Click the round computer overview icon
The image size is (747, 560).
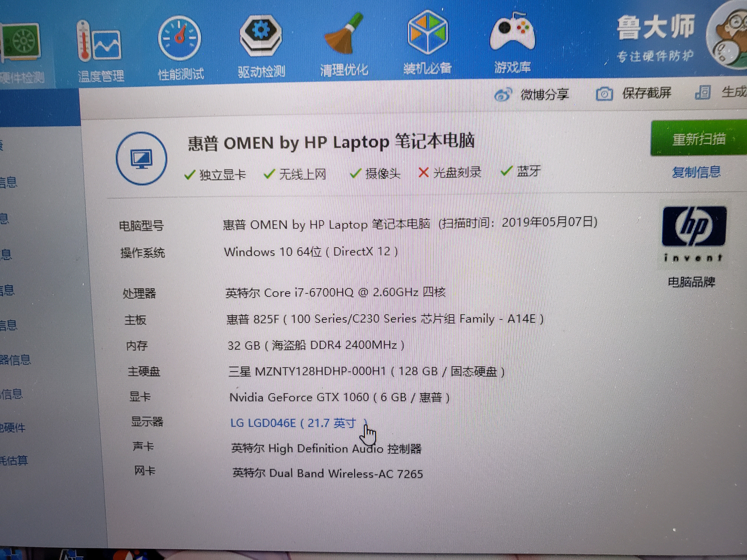tap(142, 158)
